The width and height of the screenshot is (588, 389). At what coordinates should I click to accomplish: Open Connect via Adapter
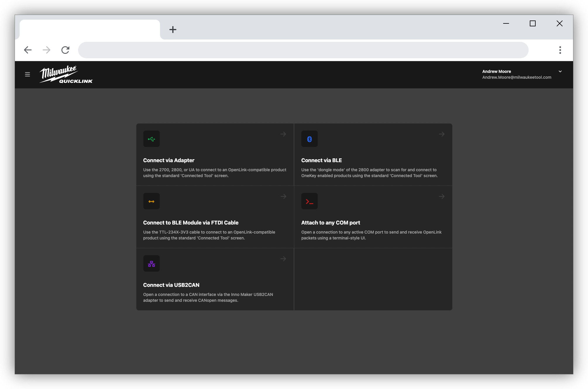(x=215, y=155)
